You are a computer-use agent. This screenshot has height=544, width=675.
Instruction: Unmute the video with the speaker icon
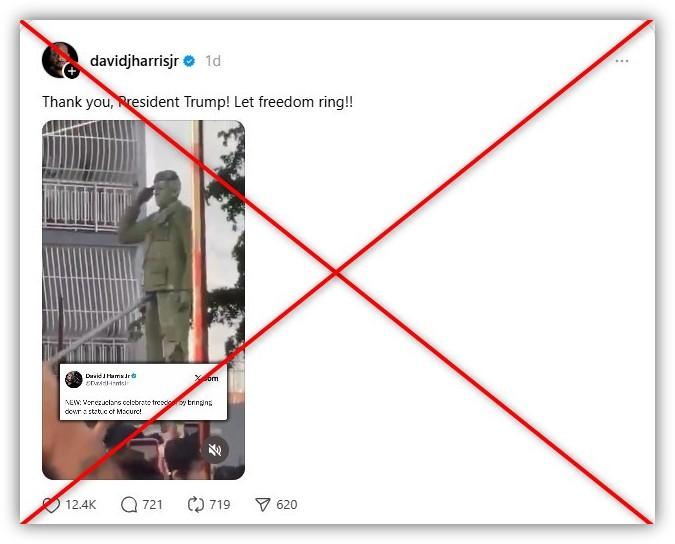pos(214,450)
